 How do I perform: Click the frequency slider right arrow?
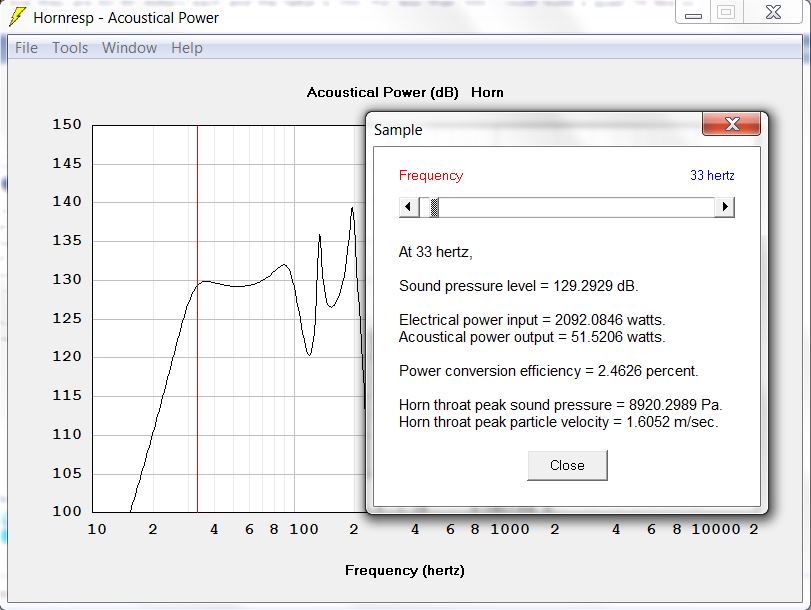tap(725, 207)
